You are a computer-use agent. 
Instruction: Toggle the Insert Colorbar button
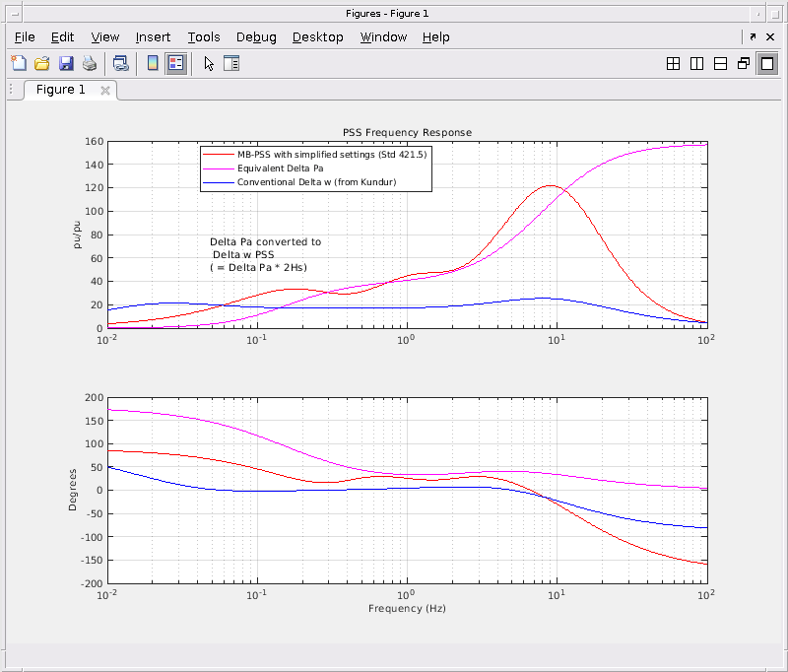(153, 64)
